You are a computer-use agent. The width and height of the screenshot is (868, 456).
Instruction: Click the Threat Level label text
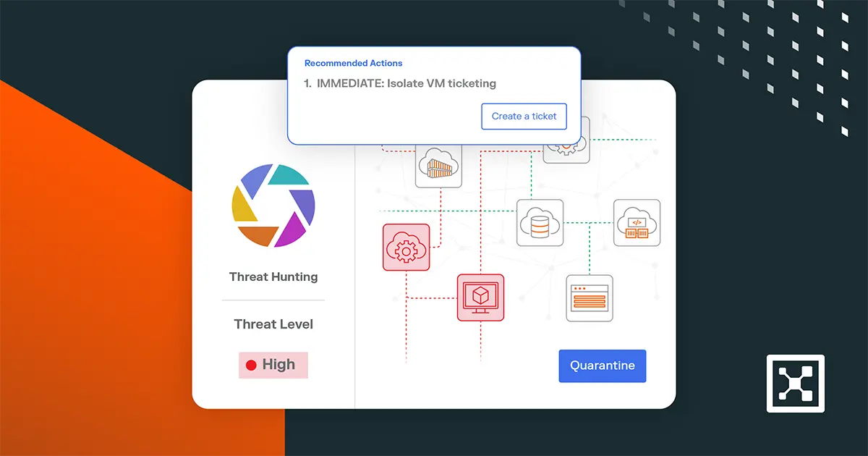(x=273, y=324)
